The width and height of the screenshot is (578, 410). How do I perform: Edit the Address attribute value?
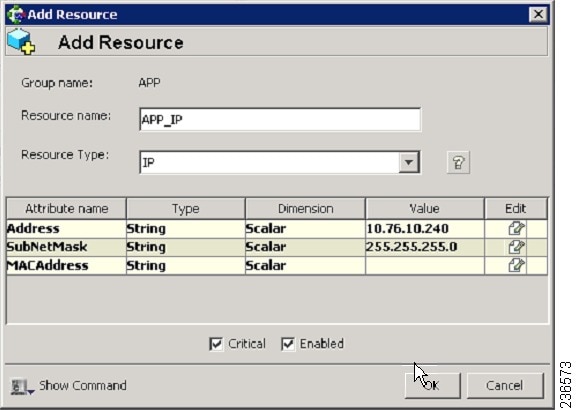point(516,229)
